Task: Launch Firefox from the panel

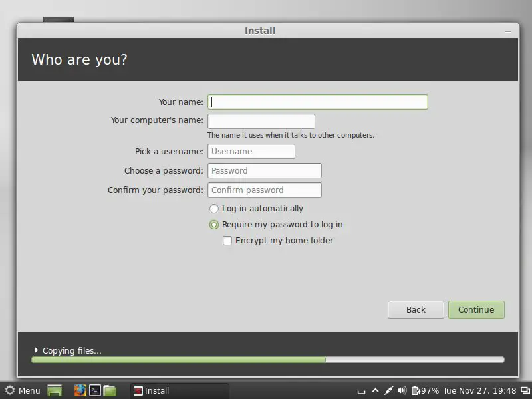Action: pos(80,390)
